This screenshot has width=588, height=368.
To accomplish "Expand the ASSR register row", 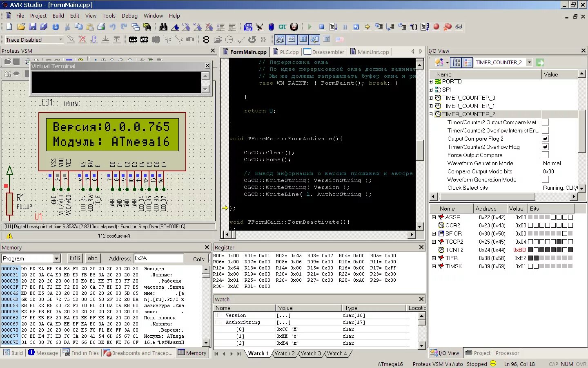I will (434, 217).
